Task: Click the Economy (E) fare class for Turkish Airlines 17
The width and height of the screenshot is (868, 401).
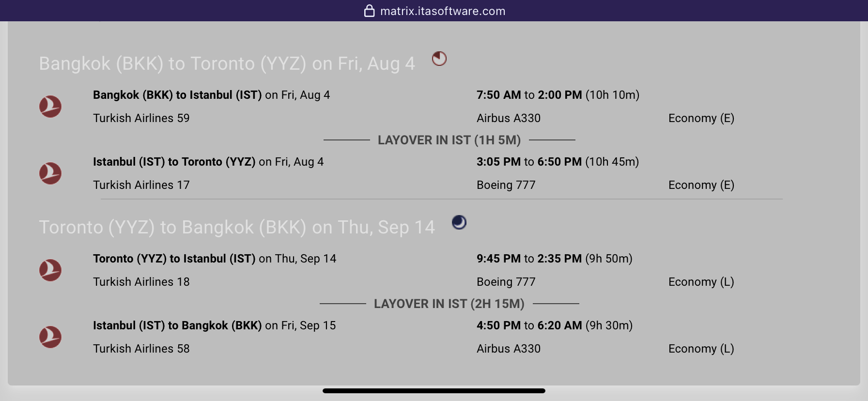Action: [701, 185]
